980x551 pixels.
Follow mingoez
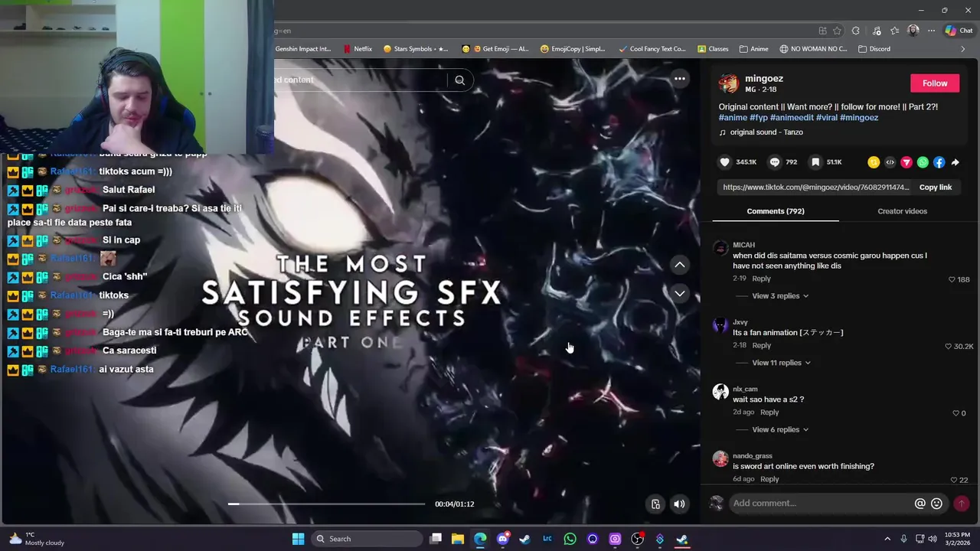click(935, 83)
